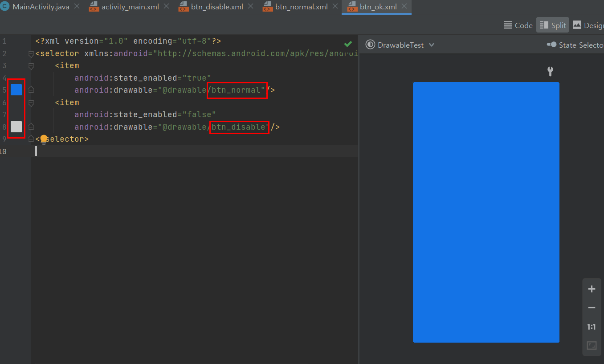Click the state_enabled="false" attribute
Viewport: 604px width, 364px height.
pos(145,115)
